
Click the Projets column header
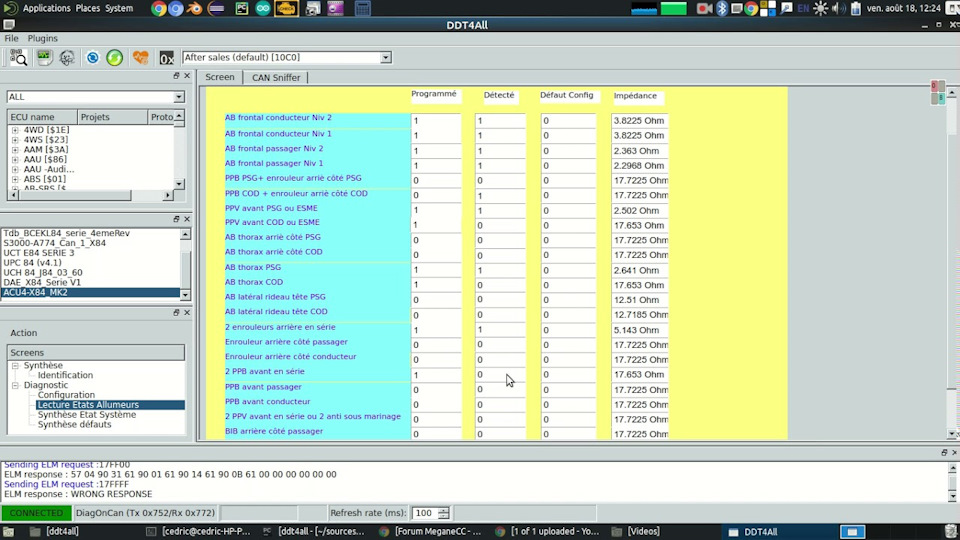pos(113,117)
